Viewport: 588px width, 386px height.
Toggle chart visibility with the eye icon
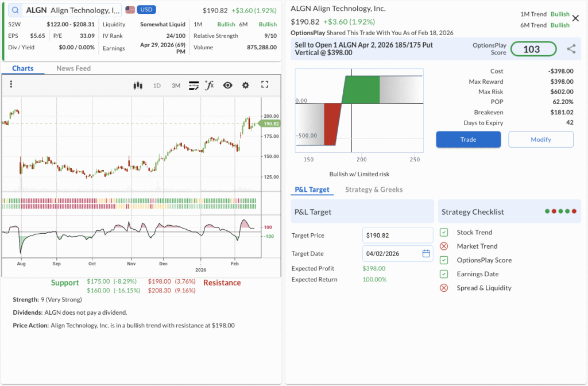(228, 85)
